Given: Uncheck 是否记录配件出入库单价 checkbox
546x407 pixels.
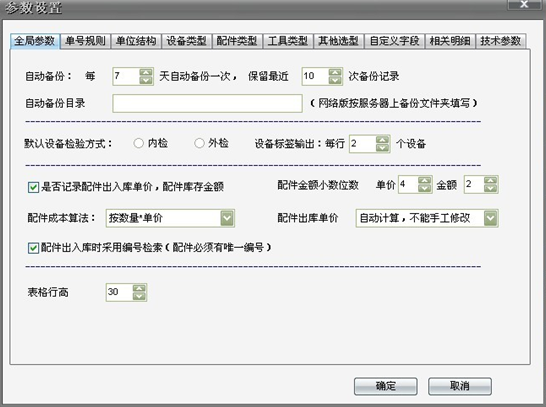Looking at the screenshot, I should pos(33,187).
